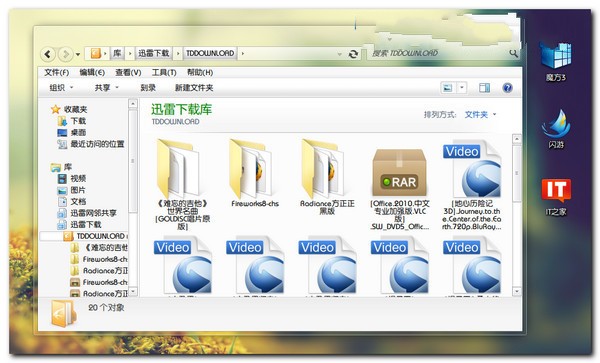
Task: Click the Forward navigation arrow
Action: click(65, 54)
